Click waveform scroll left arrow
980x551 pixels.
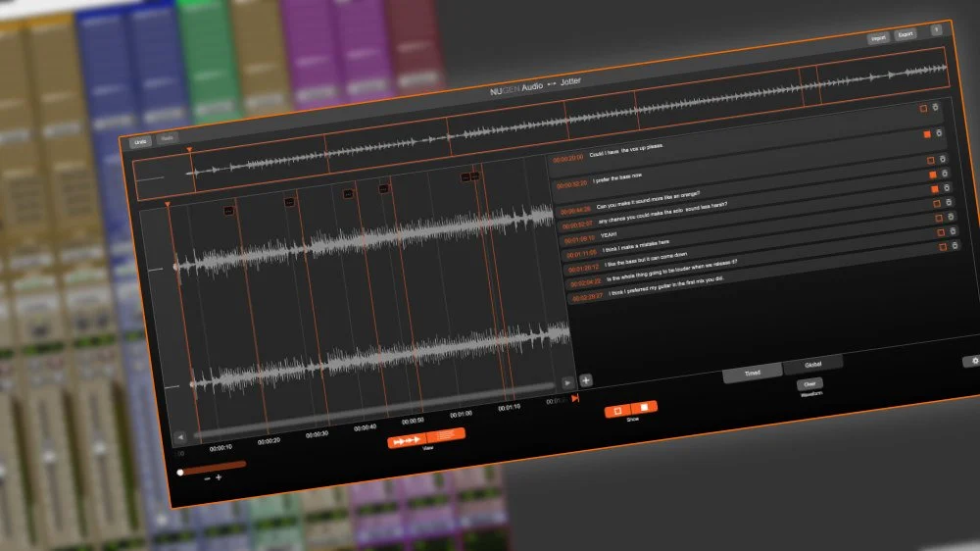point(180,437)
